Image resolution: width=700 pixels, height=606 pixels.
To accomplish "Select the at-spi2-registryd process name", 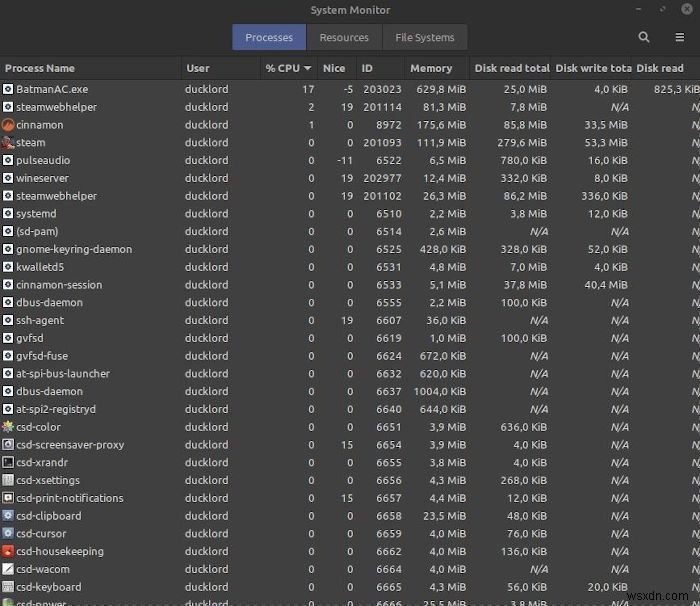I will coord(56,409).
